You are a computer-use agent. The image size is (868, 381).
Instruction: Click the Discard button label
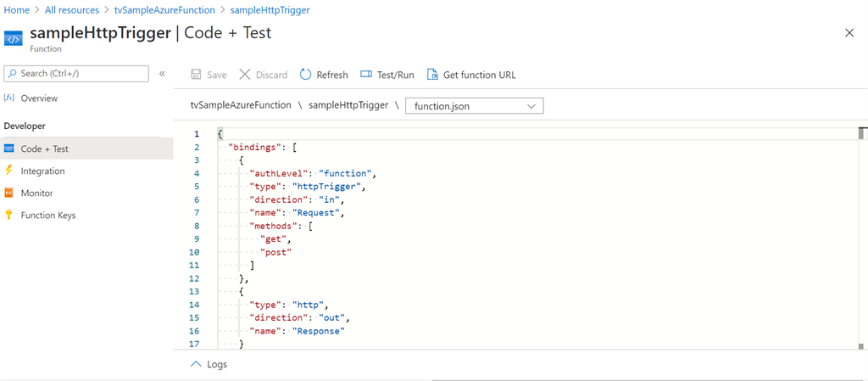click(271, 75)
